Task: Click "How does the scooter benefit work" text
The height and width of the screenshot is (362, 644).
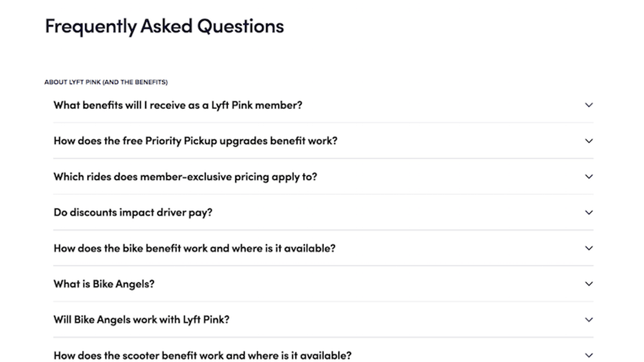Action: pyautogui.click(x=202, y=355)
